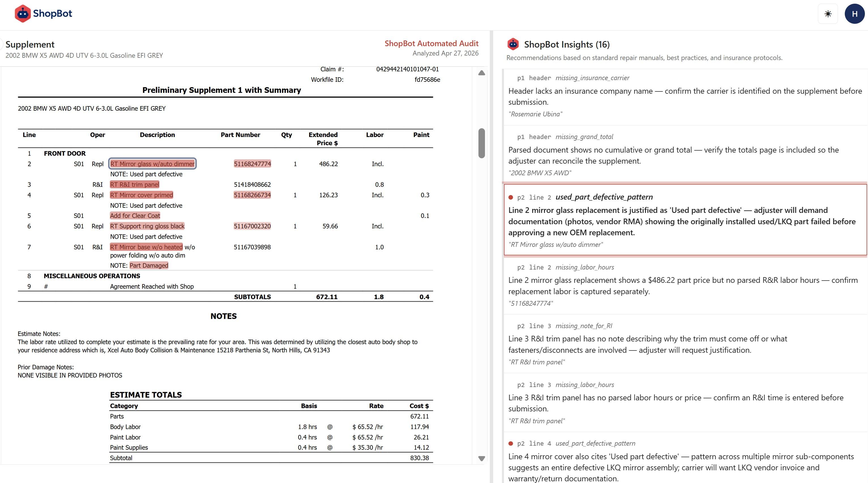Click the document vertical scrollbar thumb
The height and width of the screenshot is (483, 868).
(x=482, y=143)
